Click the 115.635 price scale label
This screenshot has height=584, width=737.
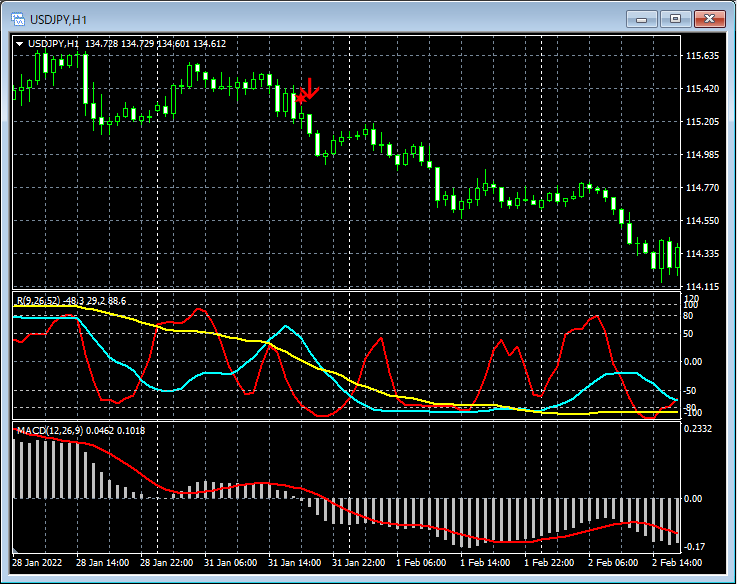pos(705,56)
